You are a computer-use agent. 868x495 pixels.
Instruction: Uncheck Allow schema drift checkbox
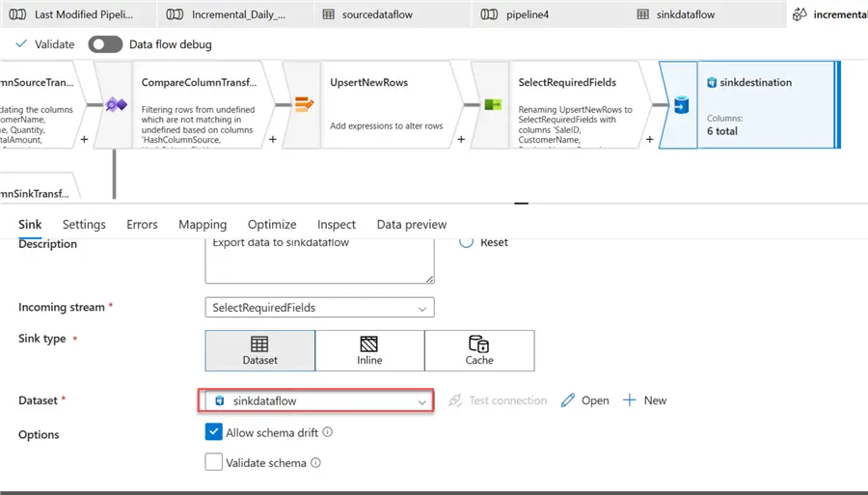214,433
